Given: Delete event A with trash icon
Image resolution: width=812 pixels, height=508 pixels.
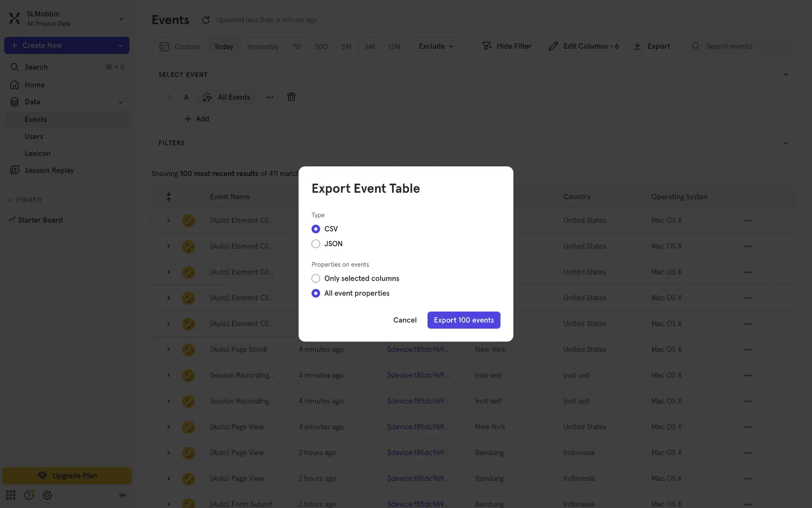Looking at the screenshot, I should click(x=291, y=97).
